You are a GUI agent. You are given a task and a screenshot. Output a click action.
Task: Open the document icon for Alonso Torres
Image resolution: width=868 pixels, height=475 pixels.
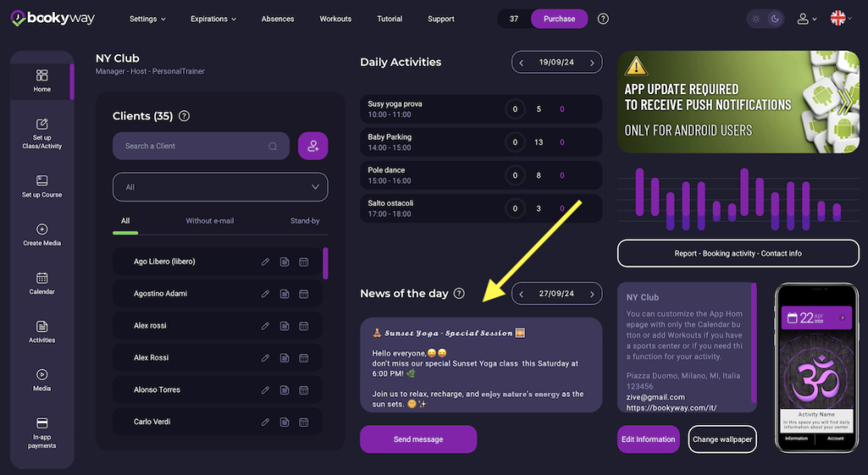click(x=285, y=390)
